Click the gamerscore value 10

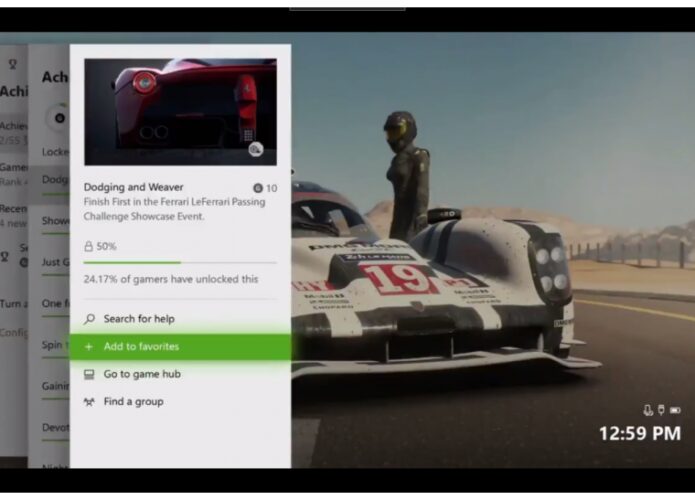[x=272, y=188]
